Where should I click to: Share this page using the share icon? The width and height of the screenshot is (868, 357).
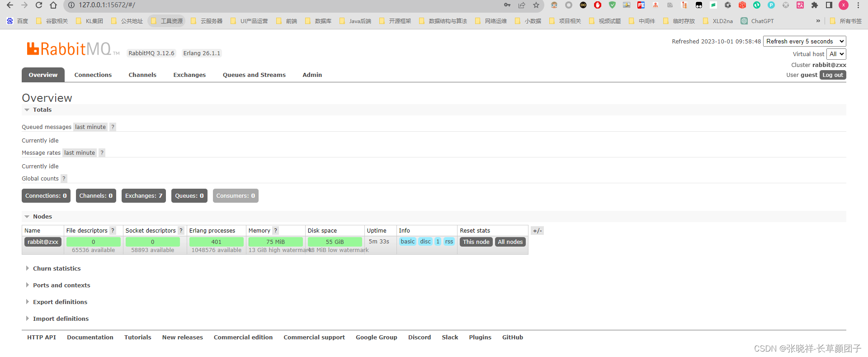522,5
